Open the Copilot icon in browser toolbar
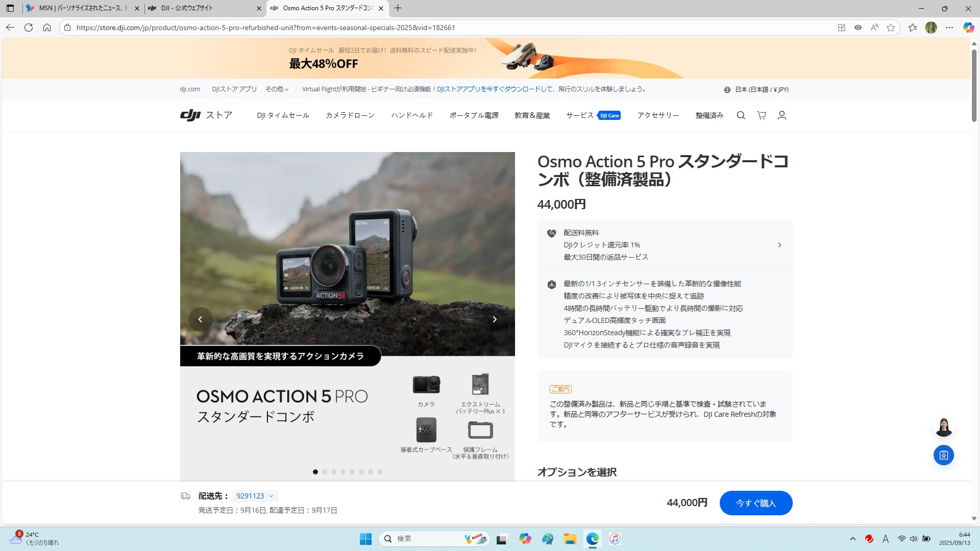Viewport: 980px width, 551px height. click(x=968, y=28)
